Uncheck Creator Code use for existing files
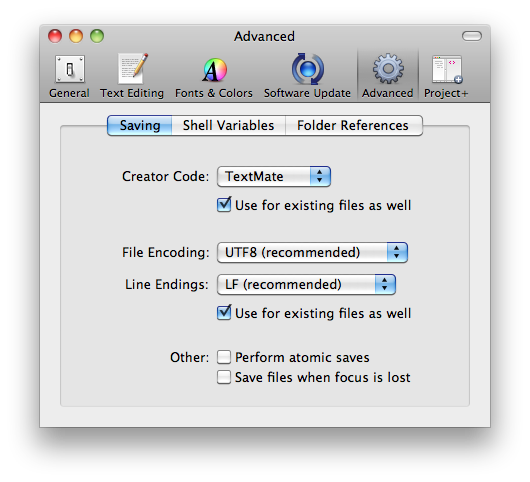Image resolution: width=530 pixels, height=482 pixels. click(x=224, y=205)
